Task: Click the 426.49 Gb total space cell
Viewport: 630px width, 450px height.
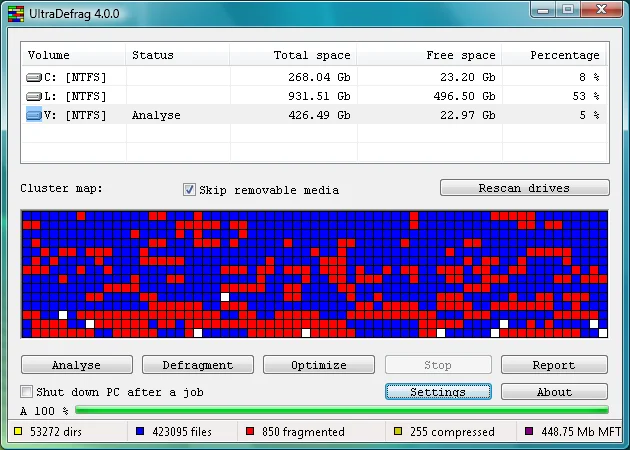Action: point(319,115)
